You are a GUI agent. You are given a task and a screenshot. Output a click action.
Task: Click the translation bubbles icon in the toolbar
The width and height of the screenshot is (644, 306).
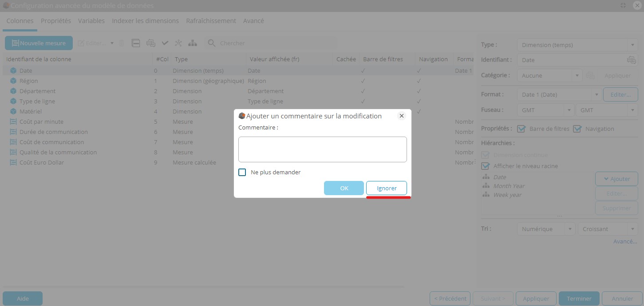tap(151, 43)
